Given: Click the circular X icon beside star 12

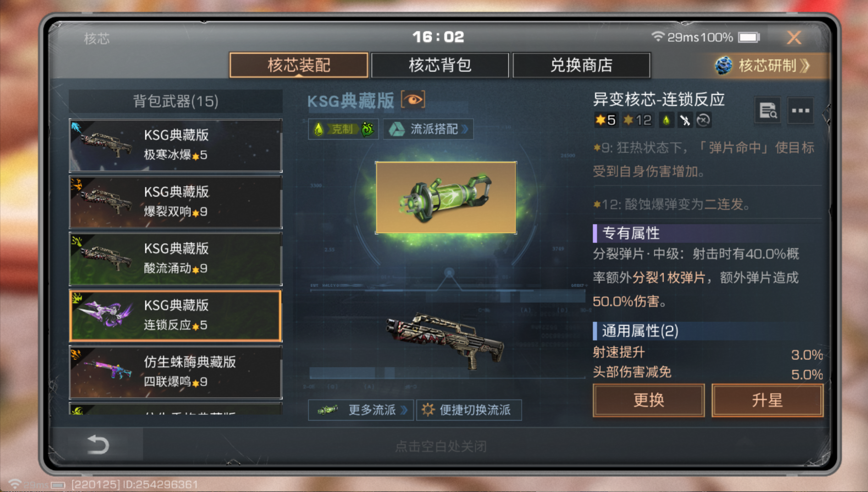Looking at the screenshot, I should 703,120.
